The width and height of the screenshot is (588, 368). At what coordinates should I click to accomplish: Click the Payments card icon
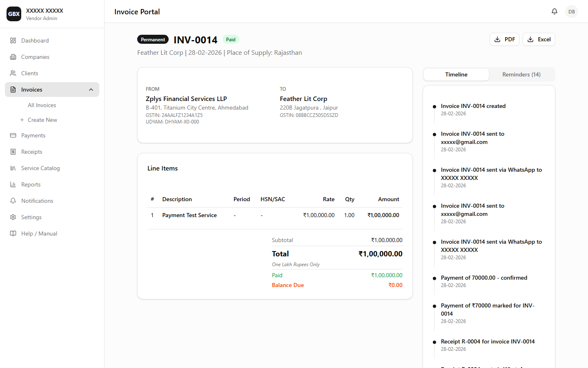click(x=13, y=135)
